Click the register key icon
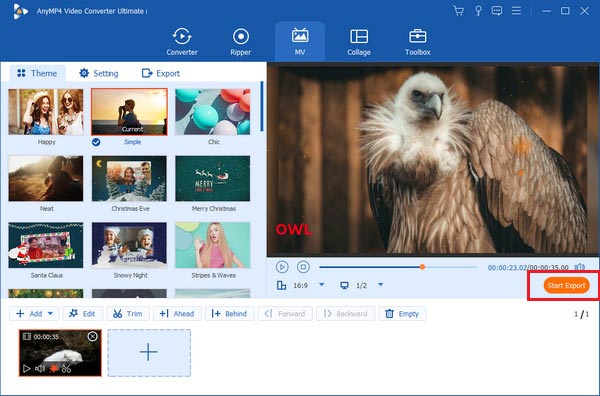Screen dimensions: 600x396 [478, 11]
